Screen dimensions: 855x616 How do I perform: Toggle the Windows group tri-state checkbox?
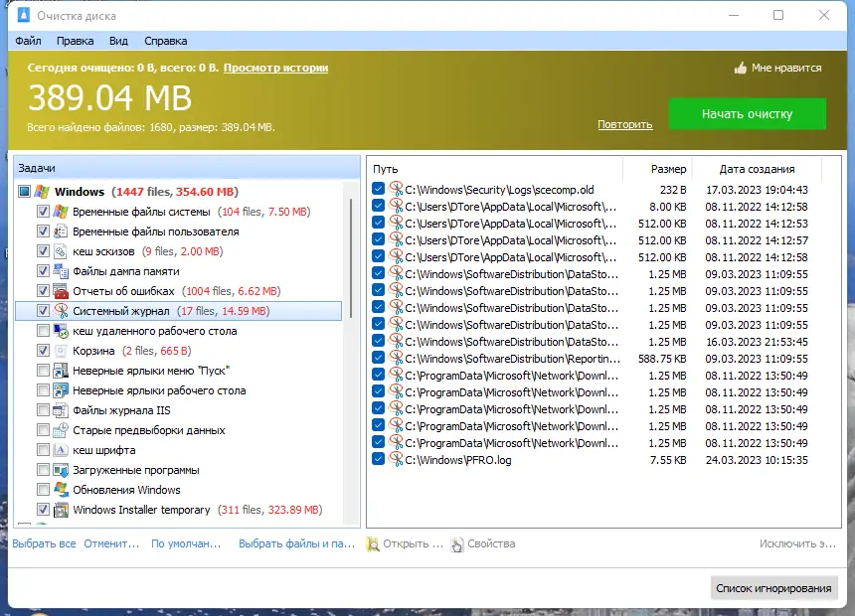[24, 192]
